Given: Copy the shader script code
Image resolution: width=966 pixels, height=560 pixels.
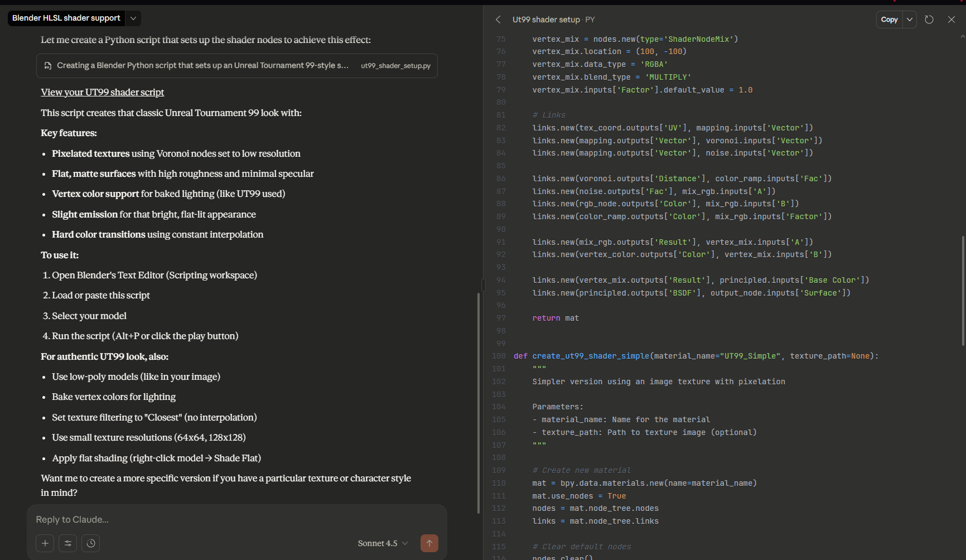Looking at the screenshot, I should tap(889, 20).
